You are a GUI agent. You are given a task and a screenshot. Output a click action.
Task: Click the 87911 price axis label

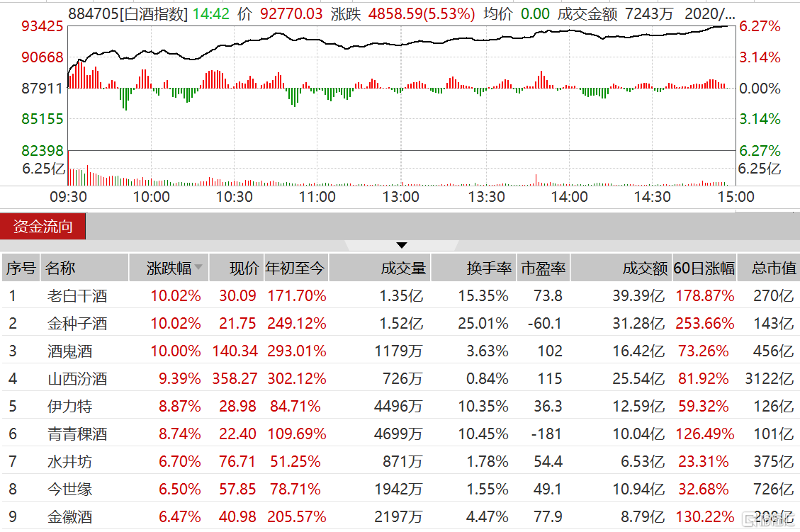[x=43, y=89]
